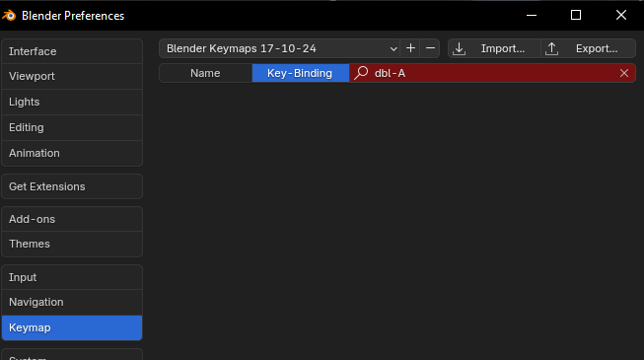Open Get Extensions section

pos(72,186)
